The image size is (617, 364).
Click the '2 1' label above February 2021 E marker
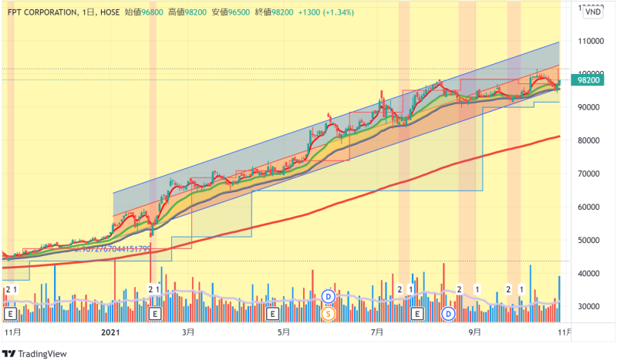click(153, 290)
